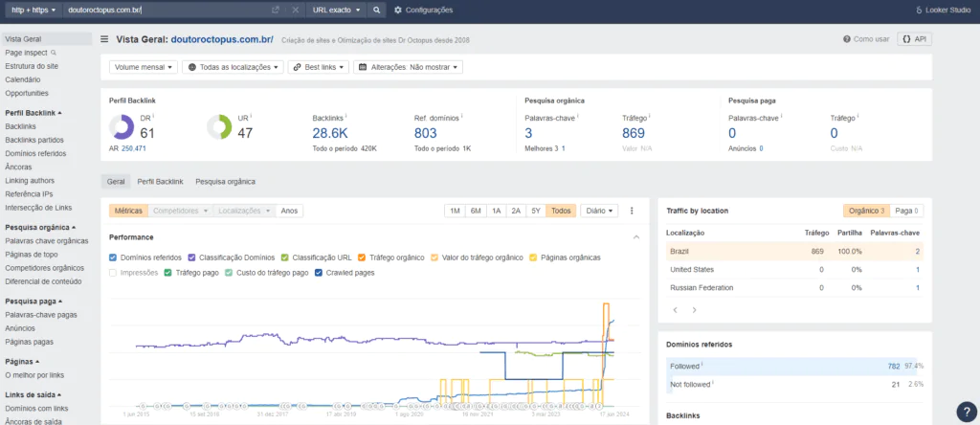Expand the URL exacto mode dropdown
Screen dimensions: 980x425
[x=337, y=10]
